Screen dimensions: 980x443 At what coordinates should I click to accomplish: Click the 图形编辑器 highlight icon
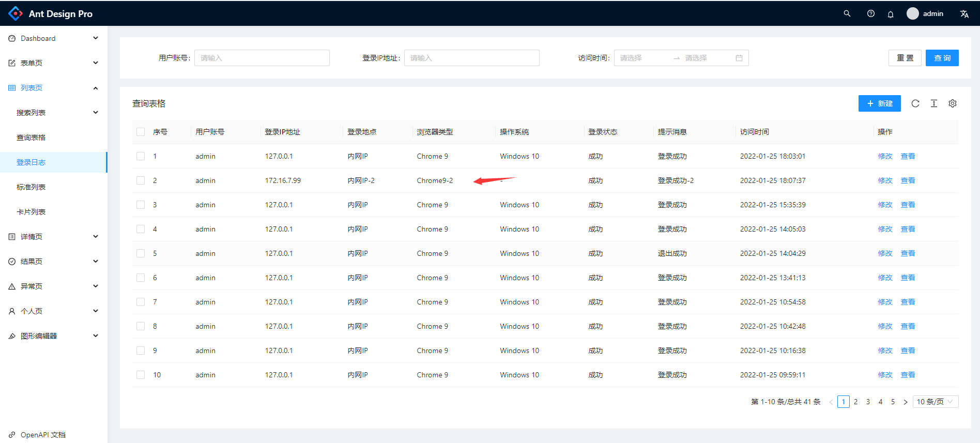point(12,336)
